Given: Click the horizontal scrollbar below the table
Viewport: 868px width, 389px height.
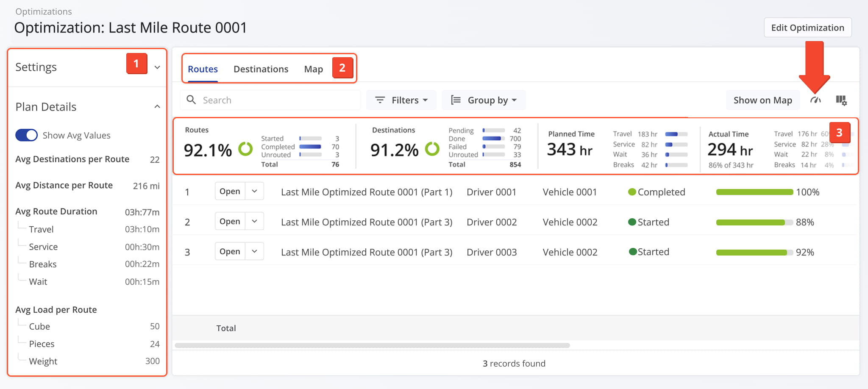Looking at the screenshot, I should click(372, 345).
